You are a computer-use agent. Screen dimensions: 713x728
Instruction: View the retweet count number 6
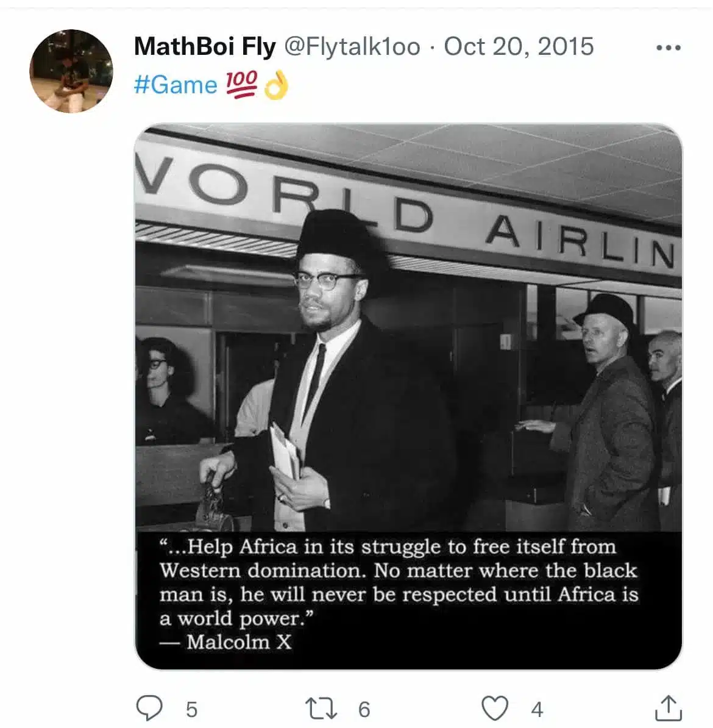(364, 710)
